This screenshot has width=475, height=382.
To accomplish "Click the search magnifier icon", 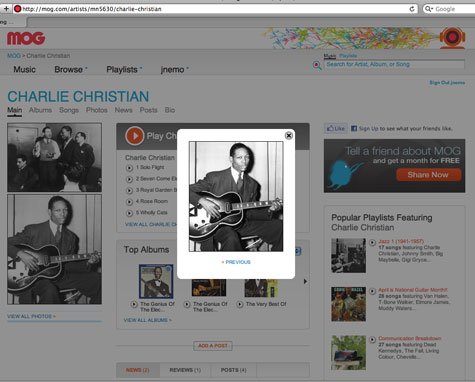I will pyautogui.click(x=317, y=65).
